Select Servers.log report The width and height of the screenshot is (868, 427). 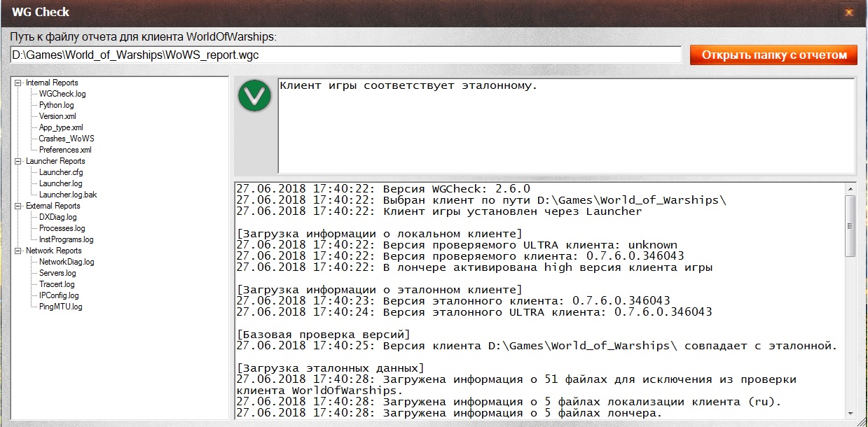pyautogui.click(x=57, y=273)
